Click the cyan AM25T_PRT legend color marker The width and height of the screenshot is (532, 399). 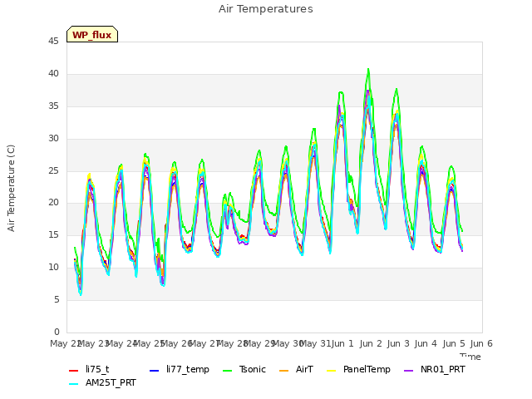pos(74,384)
